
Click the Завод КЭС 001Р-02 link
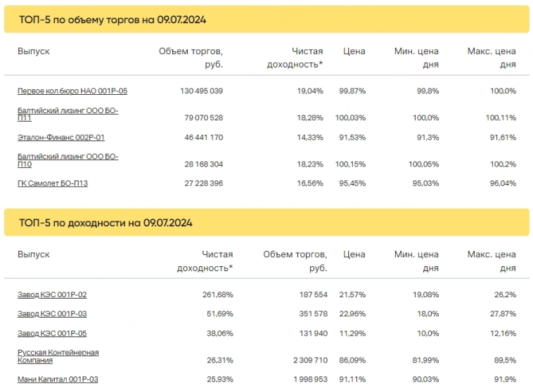coord(52,295)
